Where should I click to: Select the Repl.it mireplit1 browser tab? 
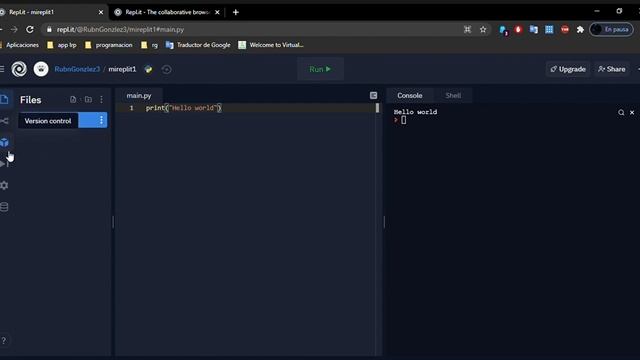[x=49, y=12]
